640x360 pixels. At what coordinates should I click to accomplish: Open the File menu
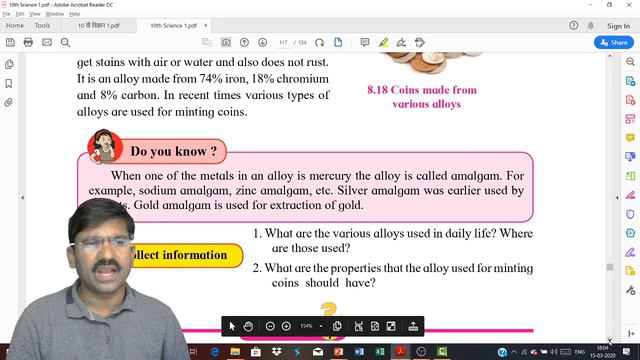coord(6,14)
